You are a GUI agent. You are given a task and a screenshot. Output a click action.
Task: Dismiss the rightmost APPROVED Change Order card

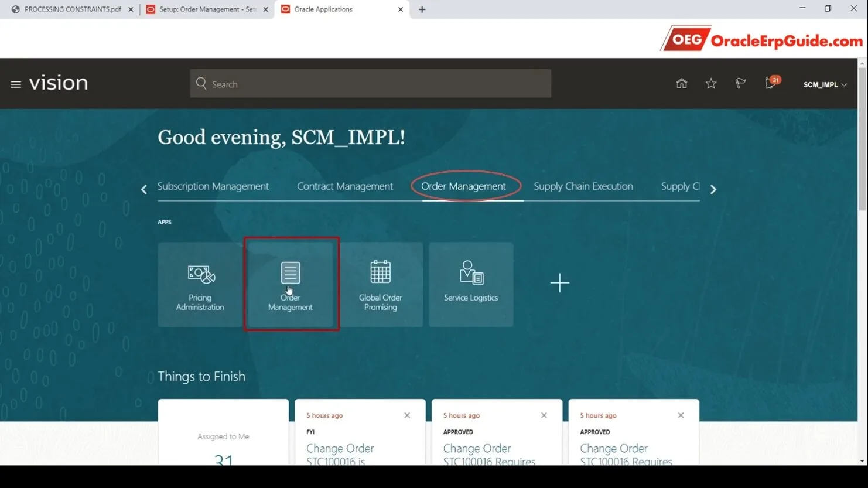[681, 415]
